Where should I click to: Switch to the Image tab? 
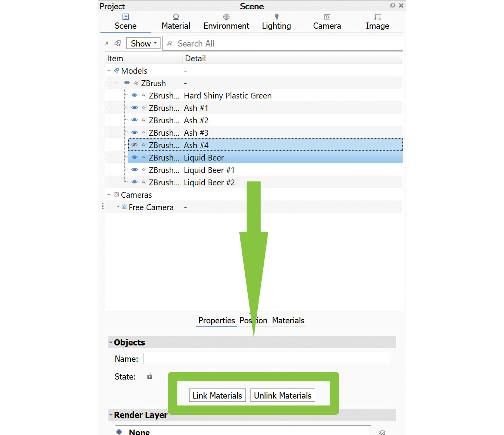click(x=378, y=22)
